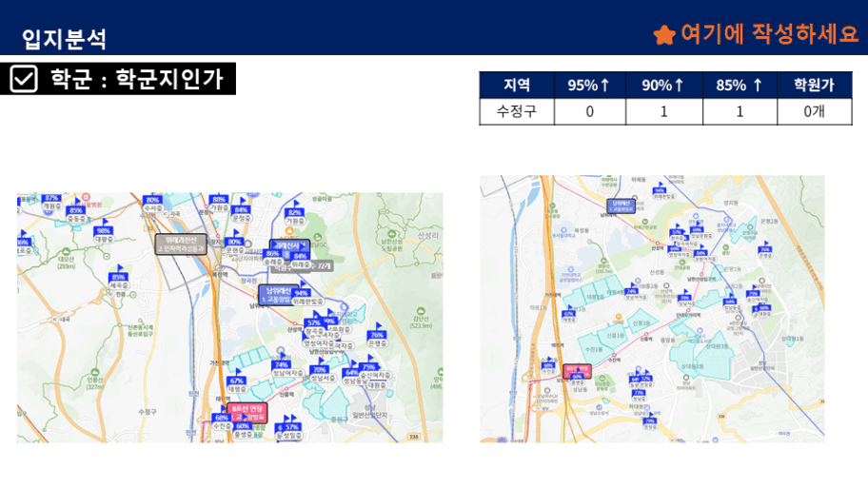Click the 대모산 mountain icon
Screen dimensions: 868x488
coord(66,252)
